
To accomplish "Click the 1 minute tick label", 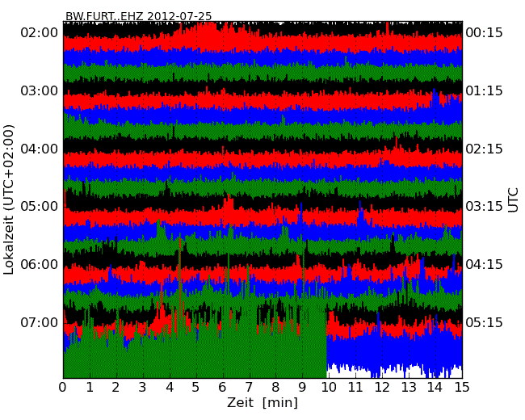I will click(90, 388).
